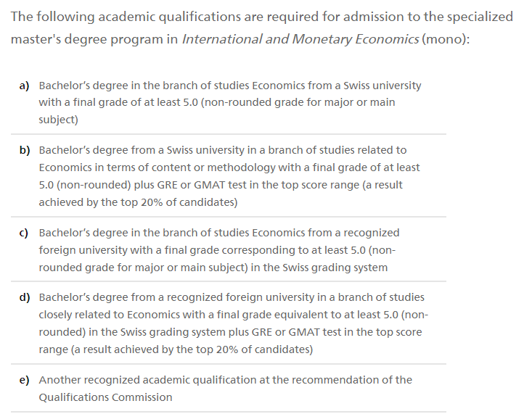Click the word "(mono)" in the heading
This screenshot has width=532, height=414.
pyautogui.click(x=446, y=38)
